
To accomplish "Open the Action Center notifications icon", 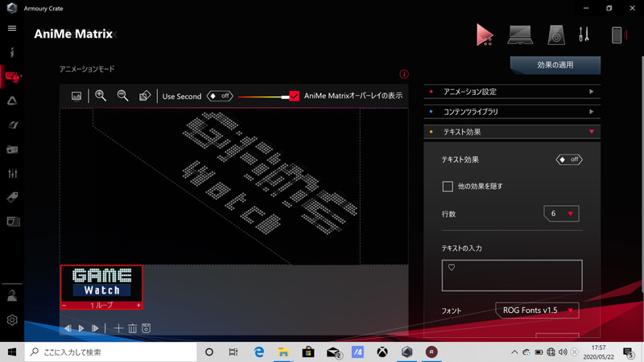I will 628,352.
